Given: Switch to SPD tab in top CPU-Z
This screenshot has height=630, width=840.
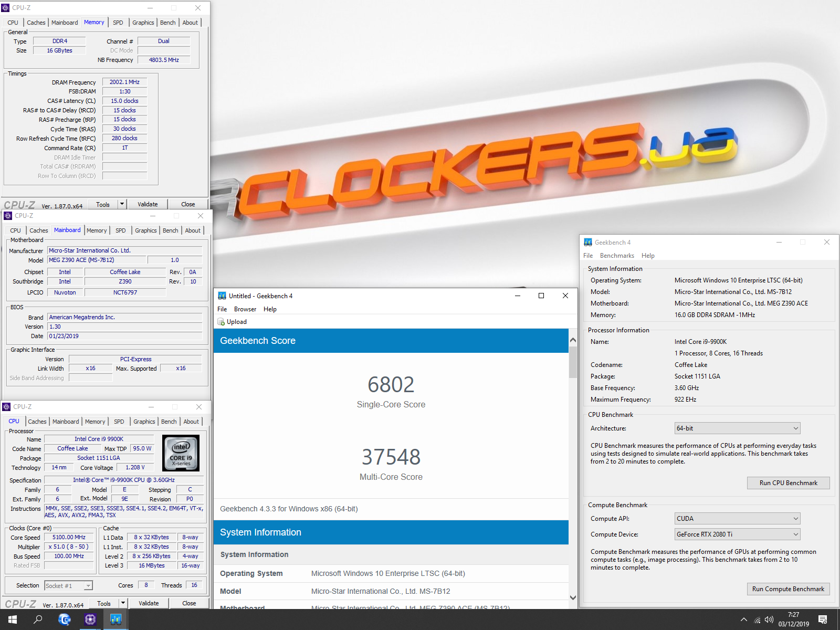Looking at the screenshot, I should click(118, 23).
